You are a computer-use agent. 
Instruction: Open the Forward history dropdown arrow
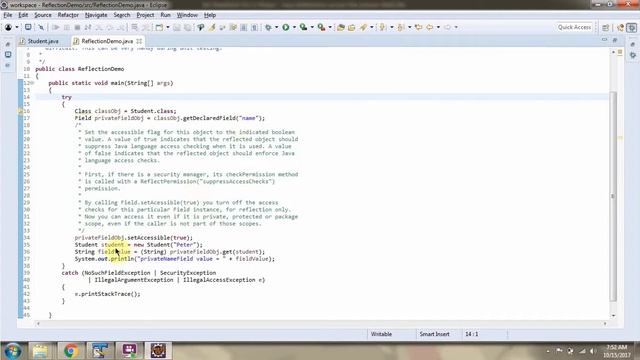coord(456,27)
